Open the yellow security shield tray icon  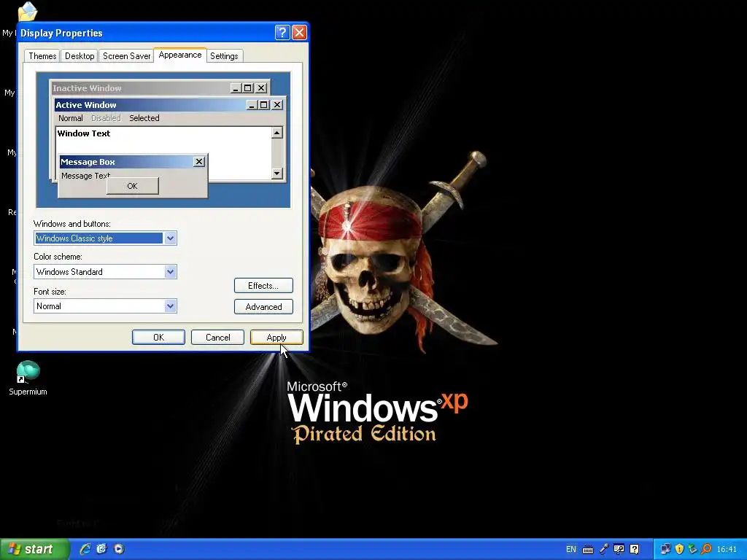(x=679, y=549)
